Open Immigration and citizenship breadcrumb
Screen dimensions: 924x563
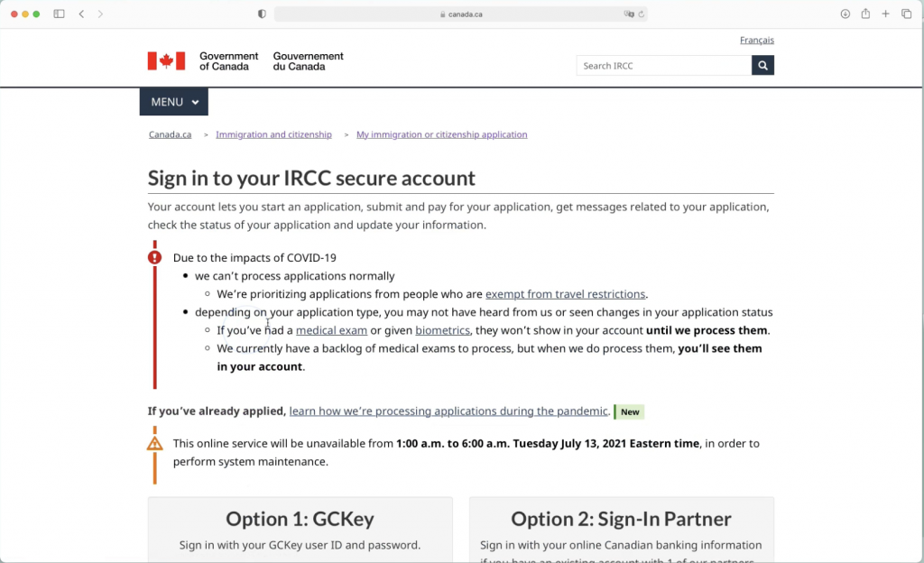click(273, 134)
